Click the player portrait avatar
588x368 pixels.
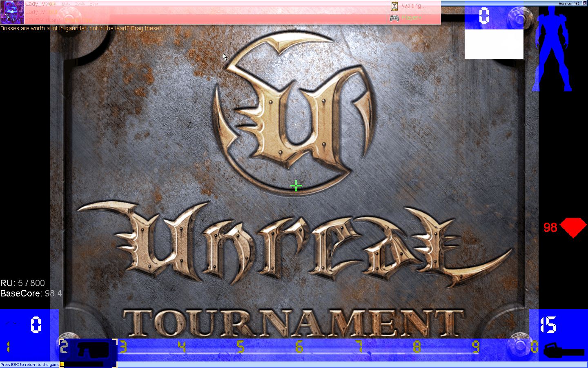12,12
